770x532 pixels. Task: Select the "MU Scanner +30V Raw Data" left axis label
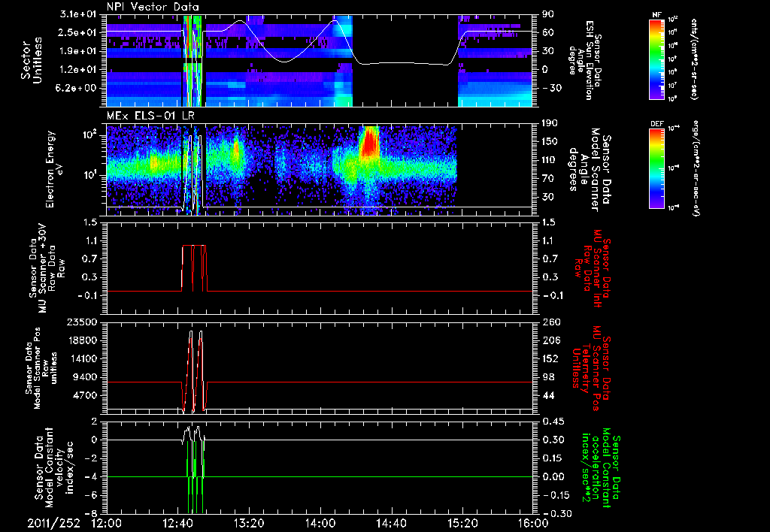click(x=46, y=268)
